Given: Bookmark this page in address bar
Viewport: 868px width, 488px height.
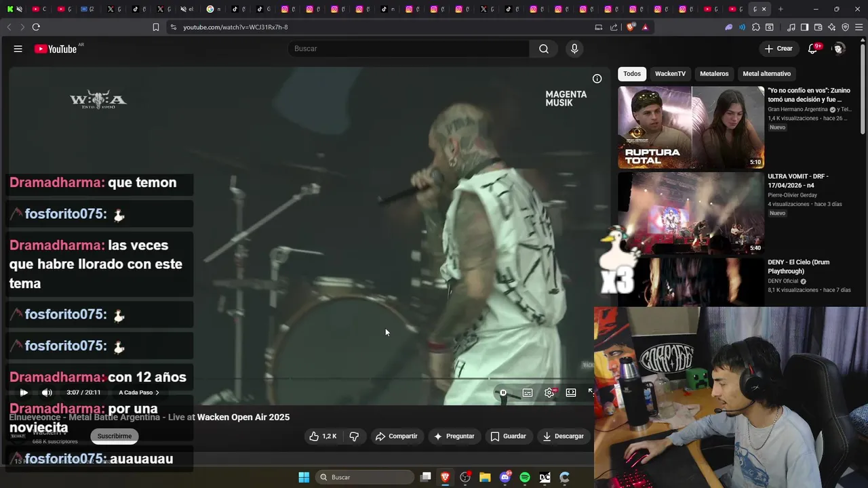Looking at the screenshot, I should (156, 27).
